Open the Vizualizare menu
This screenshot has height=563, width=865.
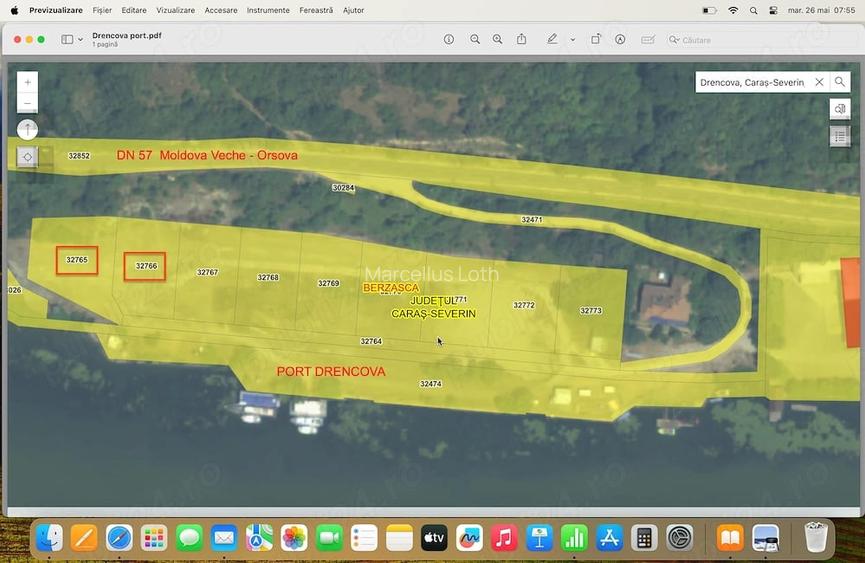tap(175, 10)
